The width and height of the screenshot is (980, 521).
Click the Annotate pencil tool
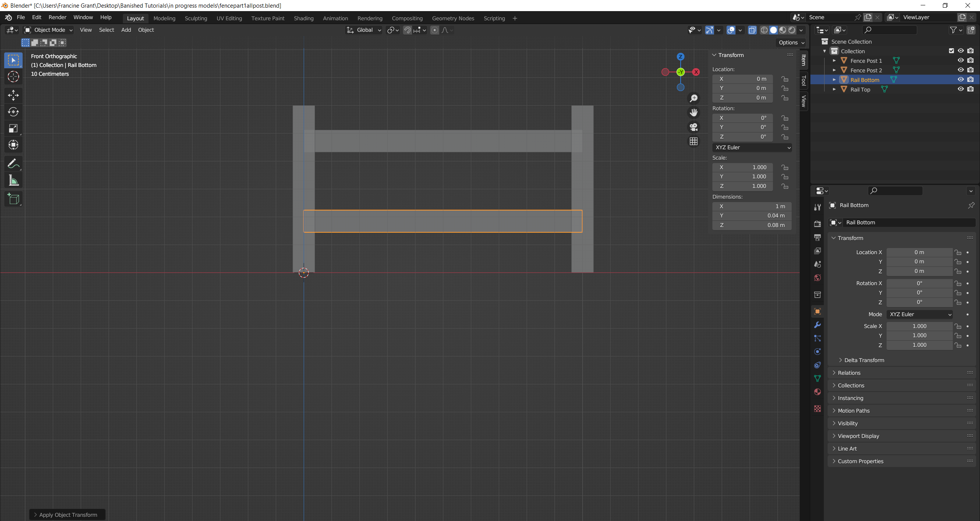(13, 164)
